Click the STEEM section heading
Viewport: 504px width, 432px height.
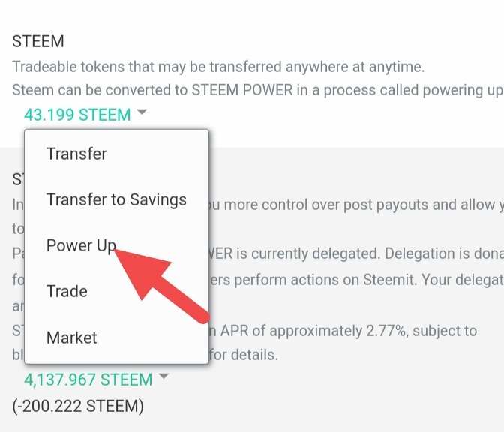[38, 40]
